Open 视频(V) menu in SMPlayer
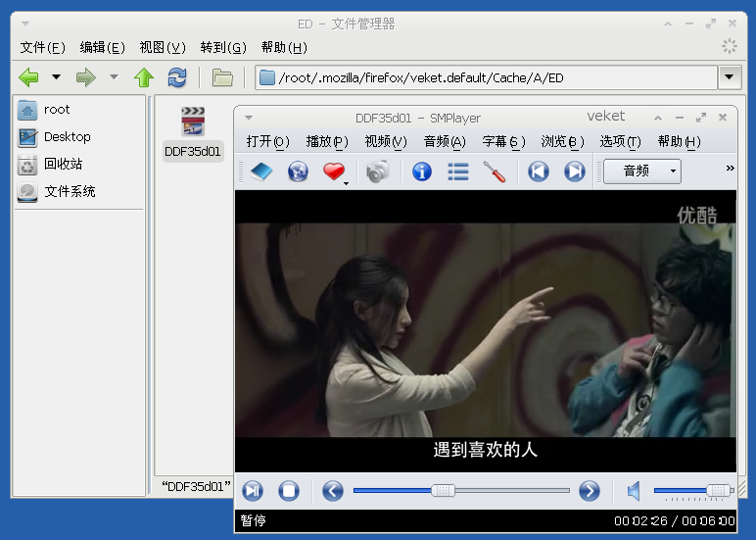The image size is (756, 540). coord(386,141)
